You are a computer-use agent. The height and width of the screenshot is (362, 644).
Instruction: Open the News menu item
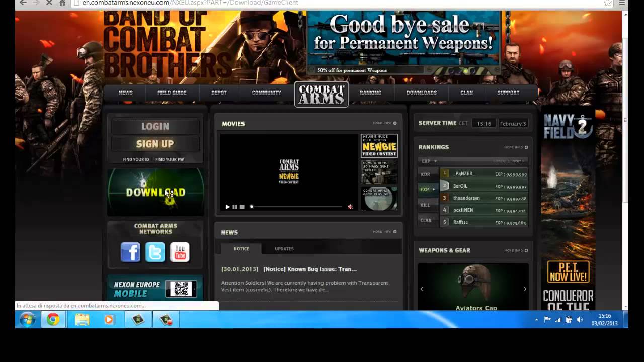point(125,93)
